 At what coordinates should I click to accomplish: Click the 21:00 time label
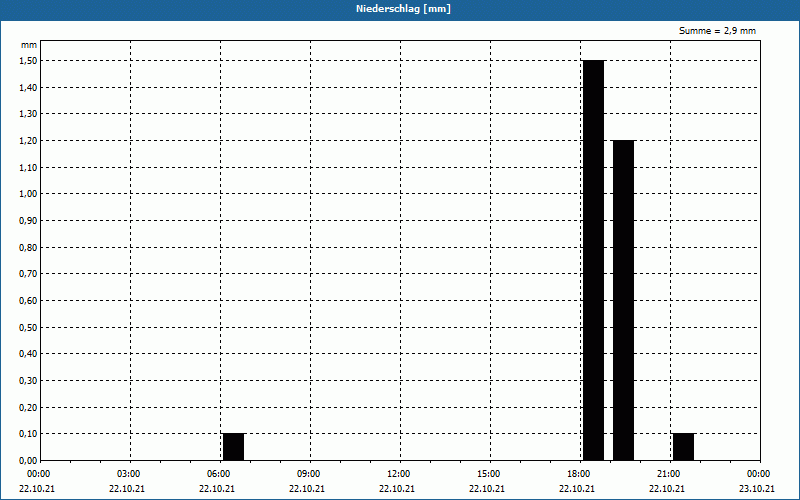[668, 474]
